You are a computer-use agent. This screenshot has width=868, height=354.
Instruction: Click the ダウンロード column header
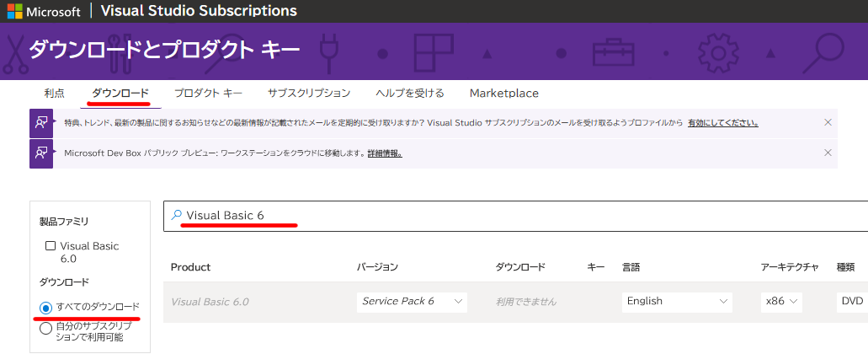[x=520, y=267]
